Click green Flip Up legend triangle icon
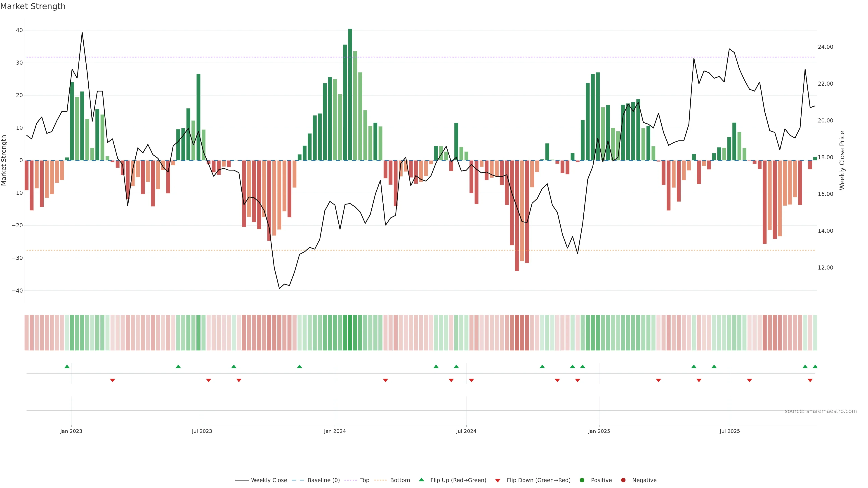The width and height of the screenshot is (868, 488). coord(421,480)
